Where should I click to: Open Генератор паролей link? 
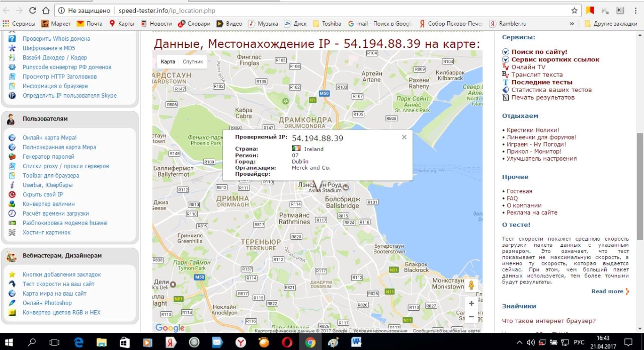pos(48,157)
